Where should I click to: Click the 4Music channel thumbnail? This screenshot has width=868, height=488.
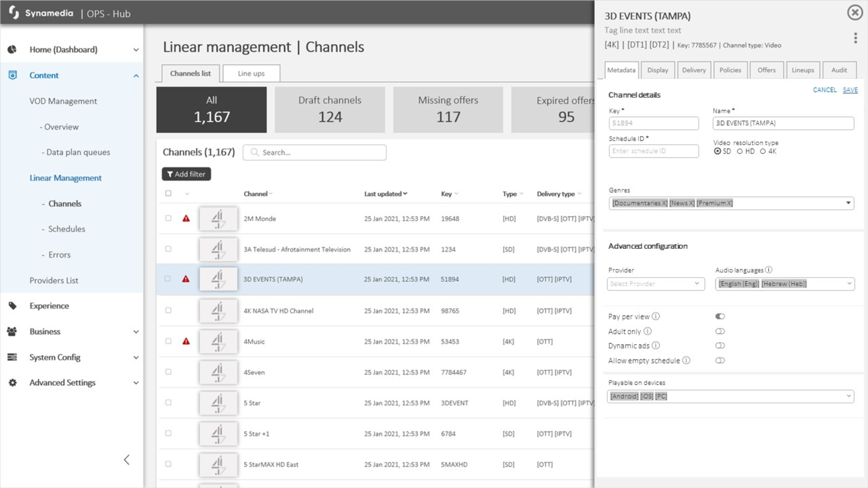tap(218, 341)
